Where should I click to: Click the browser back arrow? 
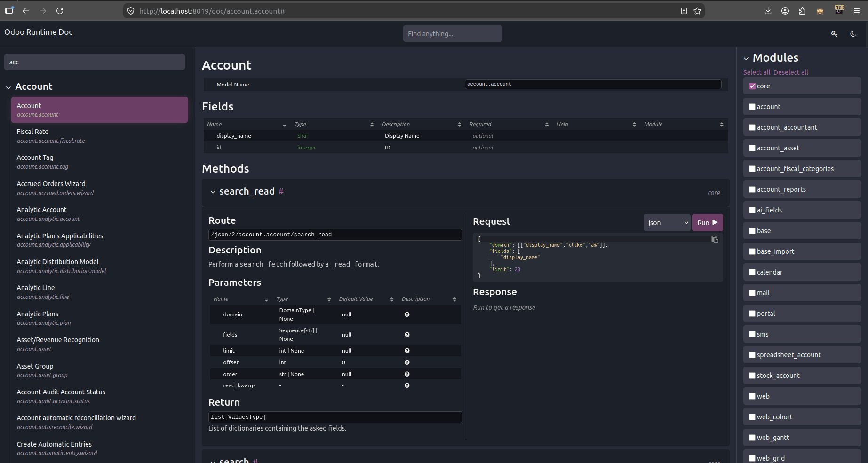point(26,11)
